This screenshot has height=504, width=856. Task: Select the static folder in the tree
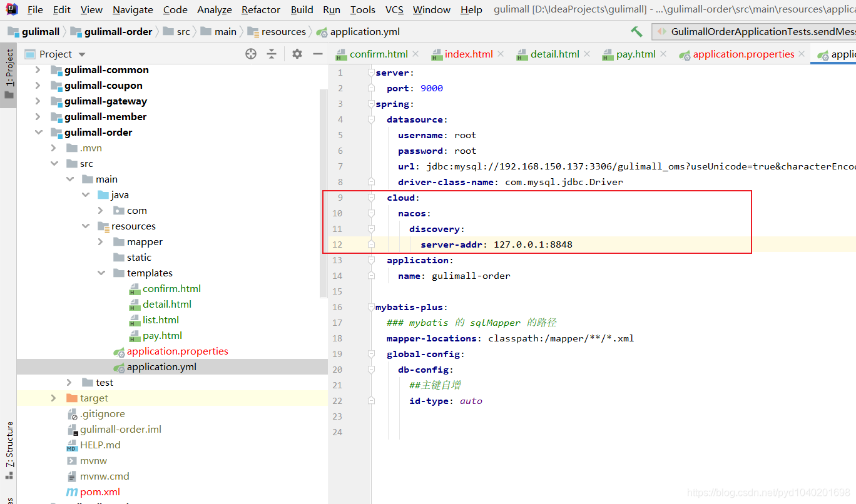point(139,257)
